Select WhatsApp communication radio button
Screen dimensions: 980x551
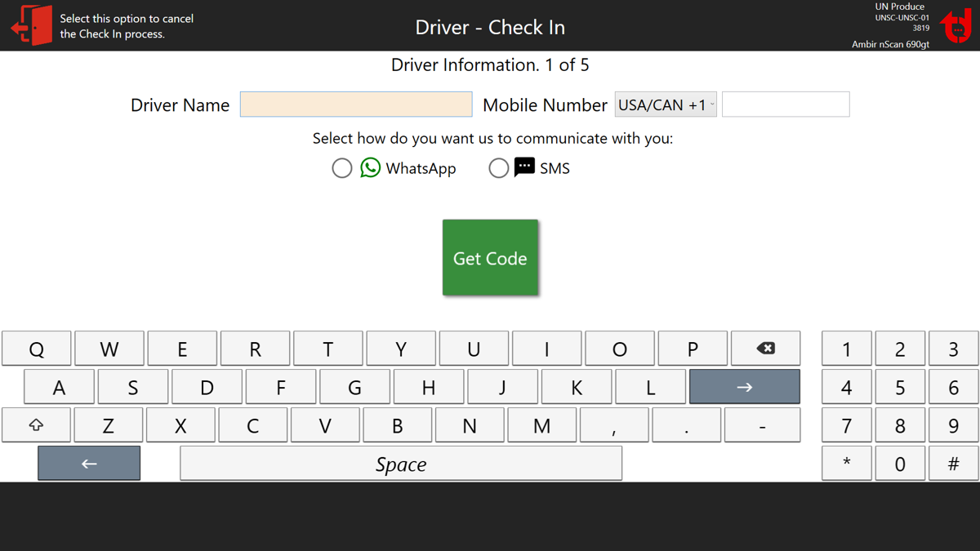(x=342, y=168)
